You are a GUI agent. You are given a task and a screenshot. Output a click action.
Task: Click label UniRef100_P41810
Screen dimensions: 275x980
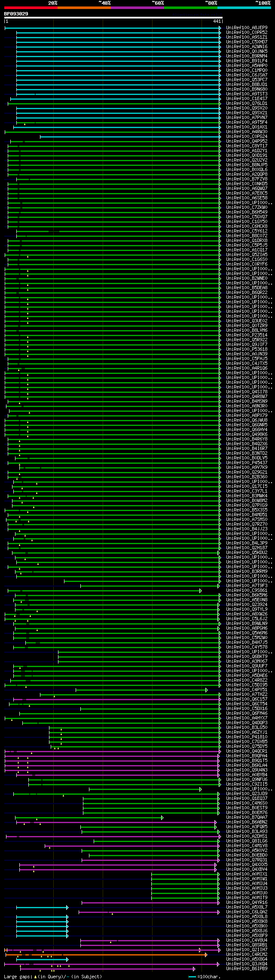[247, 737]
